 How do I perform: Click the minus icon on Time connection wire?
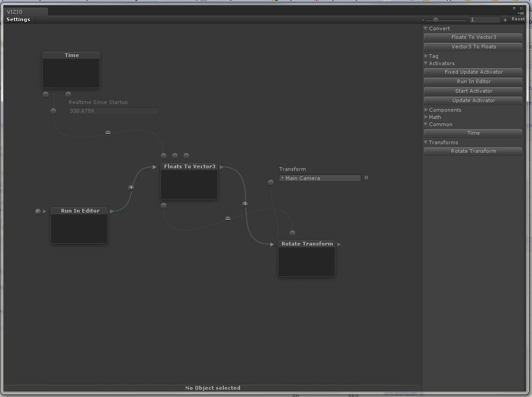pos(108,133)
